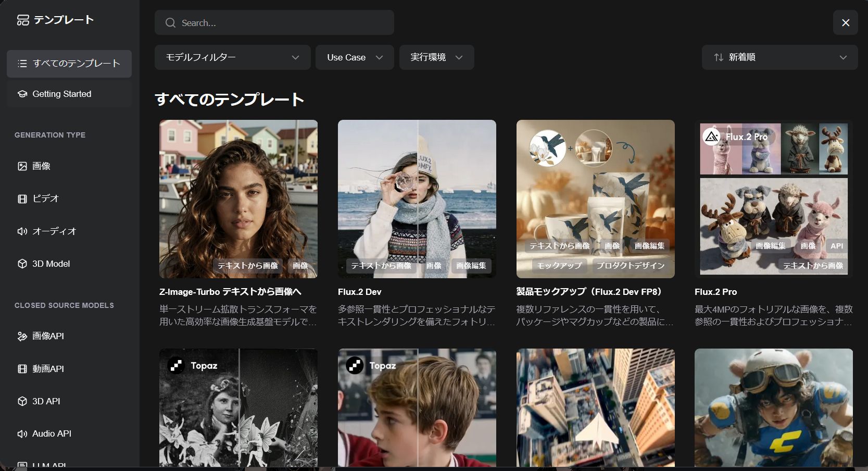The height and width of the screenshot is (471, 868).
Task: Click the 動画API film icon
Action: 22,369
